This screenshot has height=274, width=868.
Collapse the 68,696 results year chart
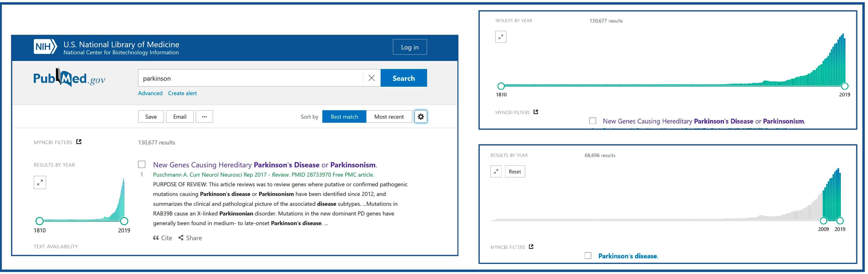(x=496, y=171)
